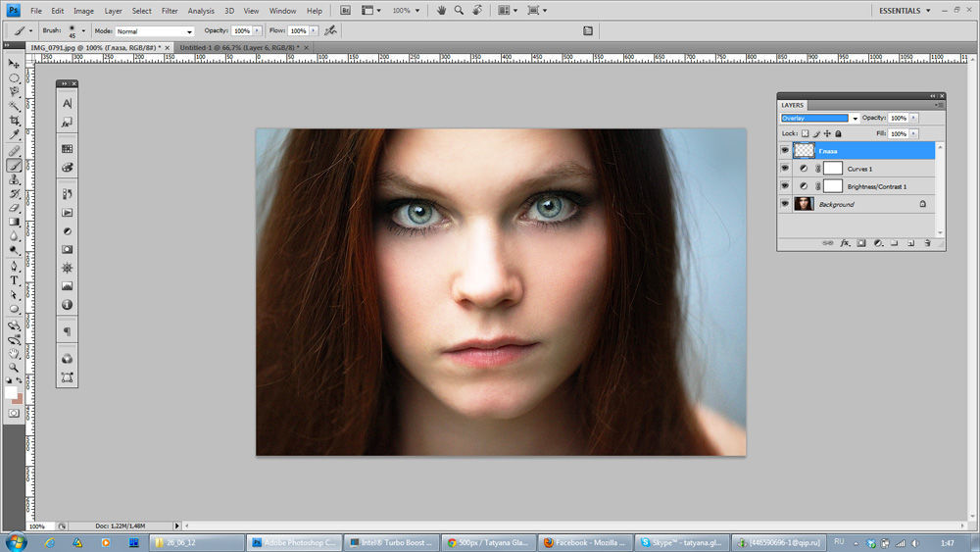
Task: Hide the Brightness/Contrast 1 layer
Action: [x=785, y=185]
